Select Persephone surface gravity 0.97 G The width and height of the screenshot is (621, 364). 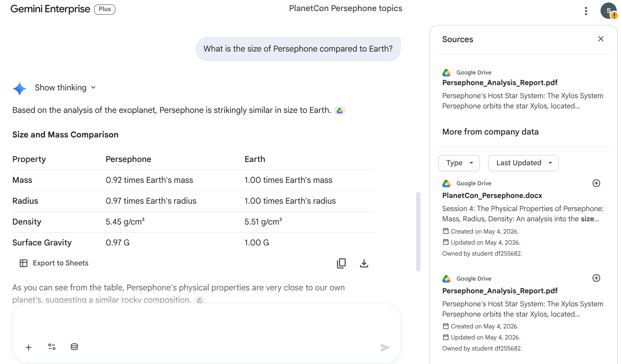point(118,243)
